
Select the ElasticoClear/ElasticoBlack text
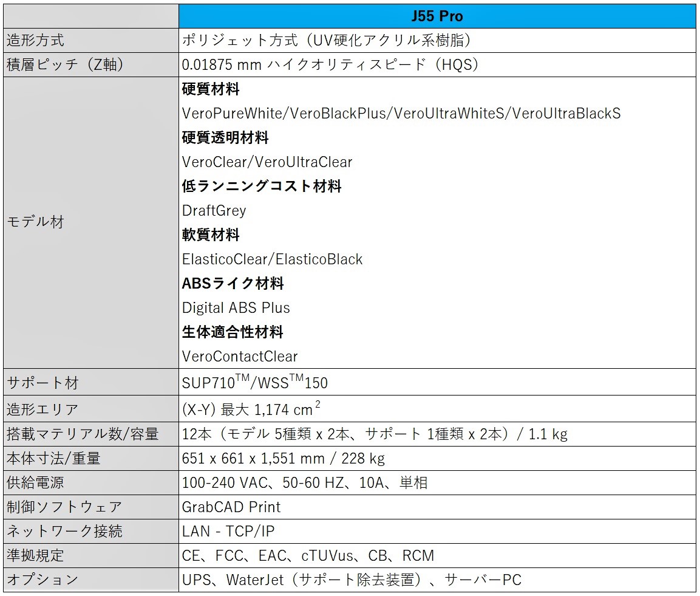point(272,259)
